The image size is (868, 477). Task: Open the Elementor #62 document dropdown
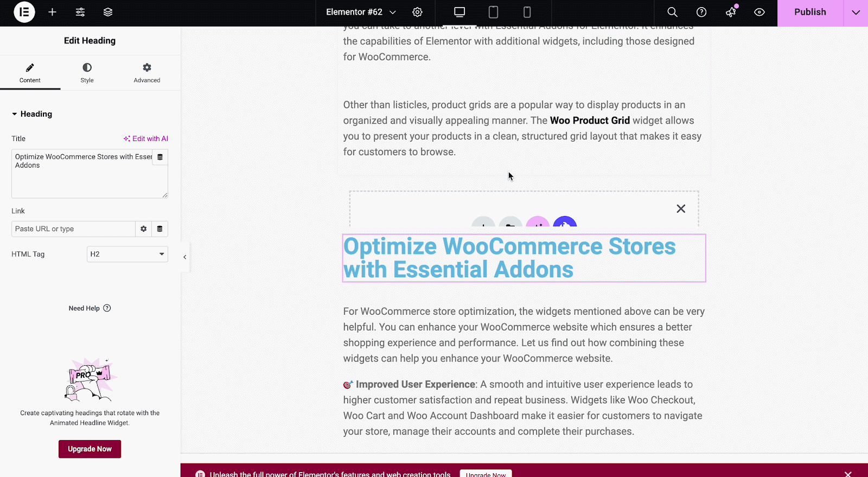pos(361,12)
